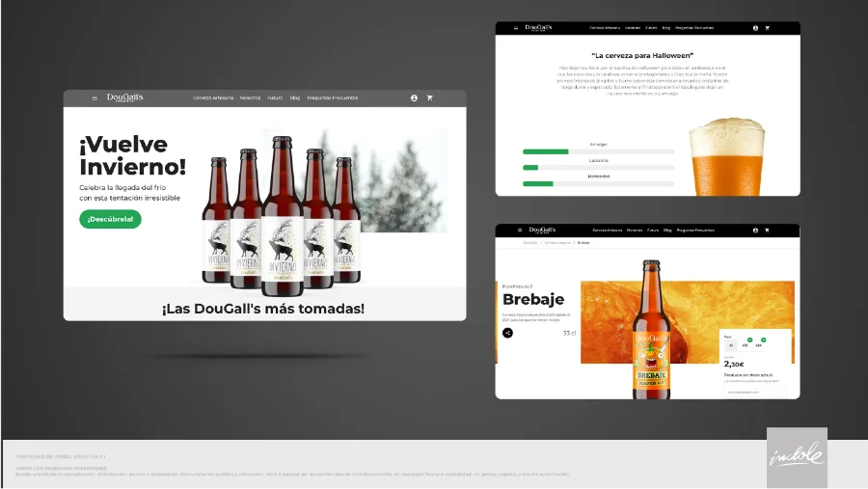Open user account icon in Halloween page
This screenshot has height=489, width=868.
tap(755, 28)
